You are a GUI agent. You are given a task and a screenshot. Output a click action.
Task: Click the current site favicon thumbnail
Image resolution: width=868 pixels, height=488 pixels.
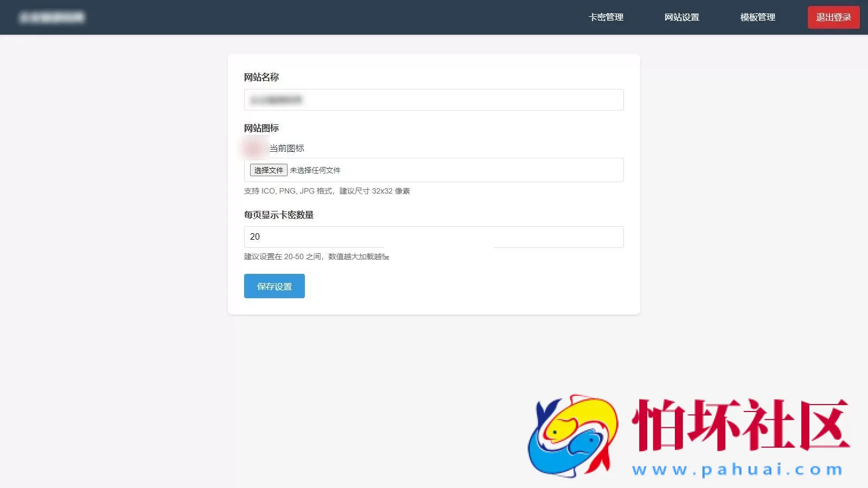(x=253, y=147)
